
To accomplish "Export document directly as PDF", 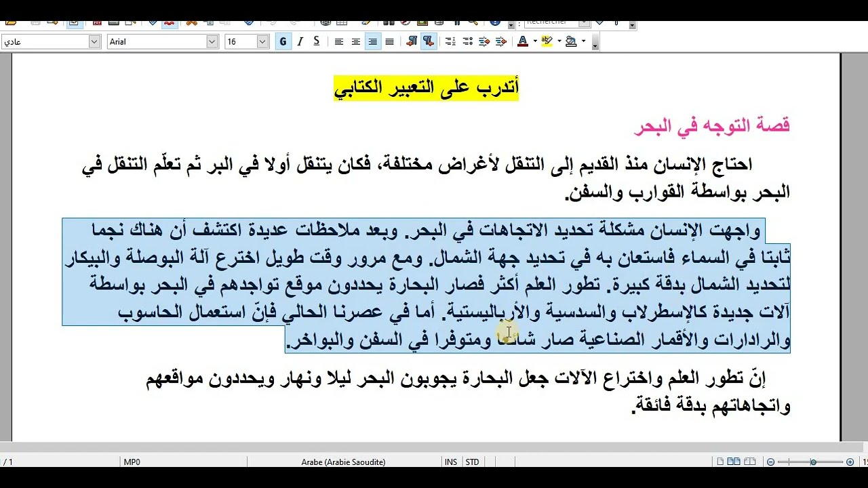I will click(x=97, y=22).
